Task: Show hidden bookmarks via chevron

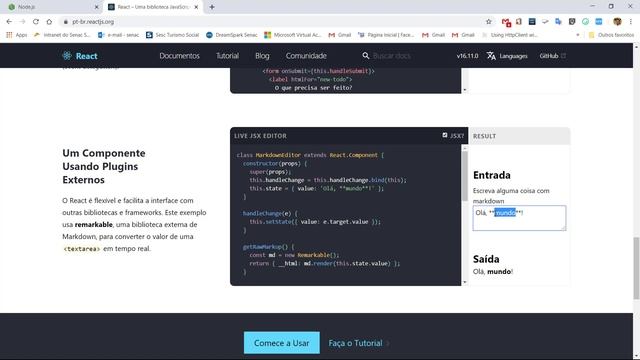Action: (578, 35)
